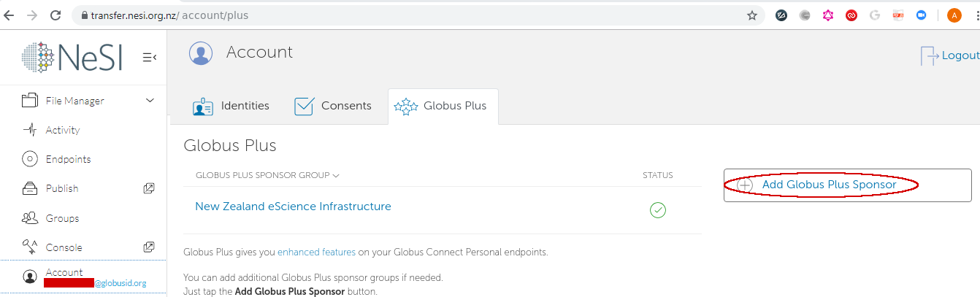Collapse the sidebar navigation menu
The width and height of the screenshot is (980, 297).
click(x=150, y=57)
